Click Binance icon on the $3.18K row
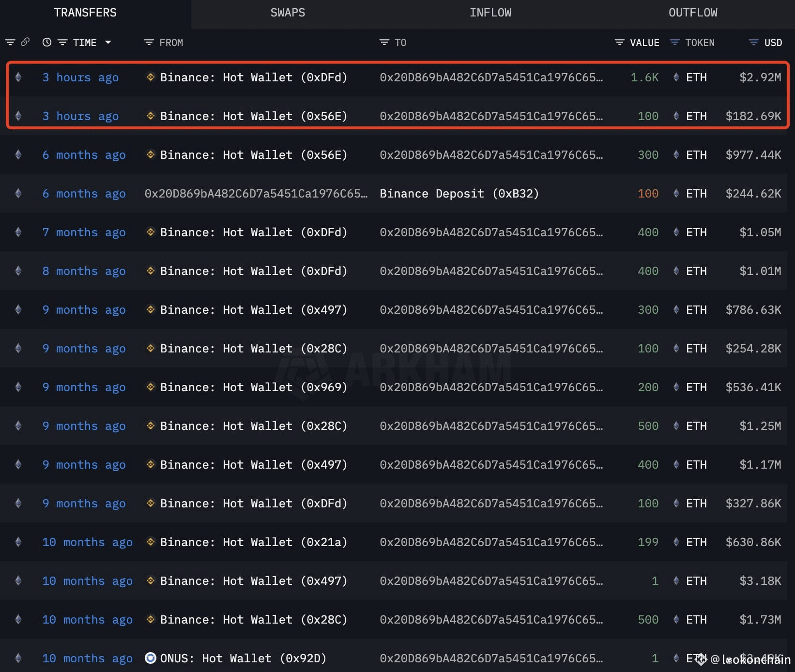This screenshot has width=795, height=672. (x=151, y=580)
